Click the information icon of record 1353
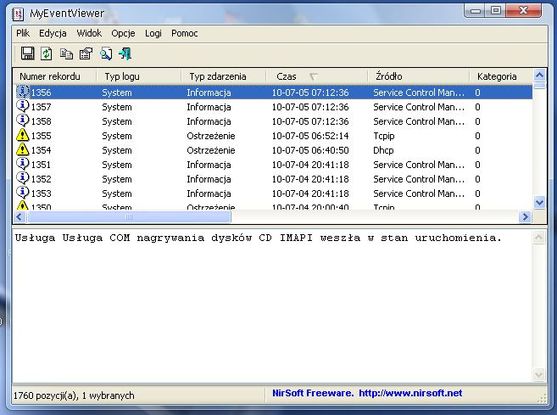 pyautogui.click(x=22, y=193)
